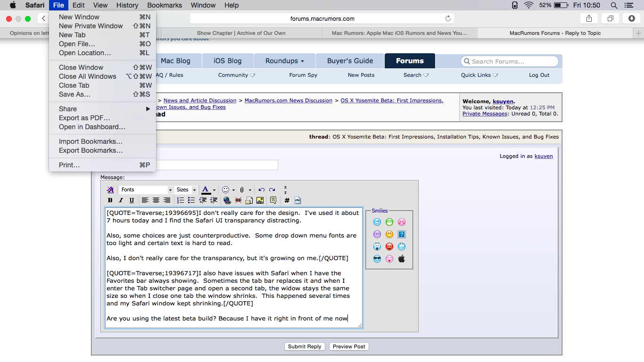Click the Search Forums input field
The height and width of the screenshot is (362, 644).
(x=510, y=61)
